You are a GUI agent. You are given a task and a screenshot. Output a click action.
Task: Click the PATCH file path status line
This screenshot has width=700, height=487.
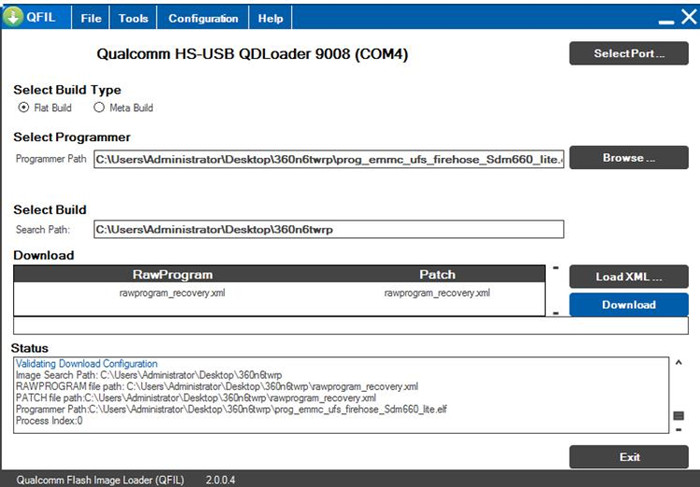pyautogui.click(x=196, y=398)
